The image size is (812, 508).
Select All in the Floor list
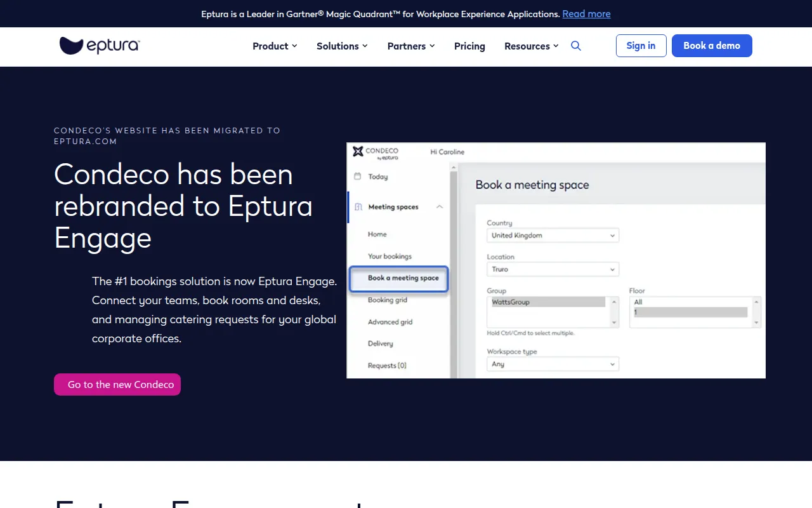pos(690,302)
